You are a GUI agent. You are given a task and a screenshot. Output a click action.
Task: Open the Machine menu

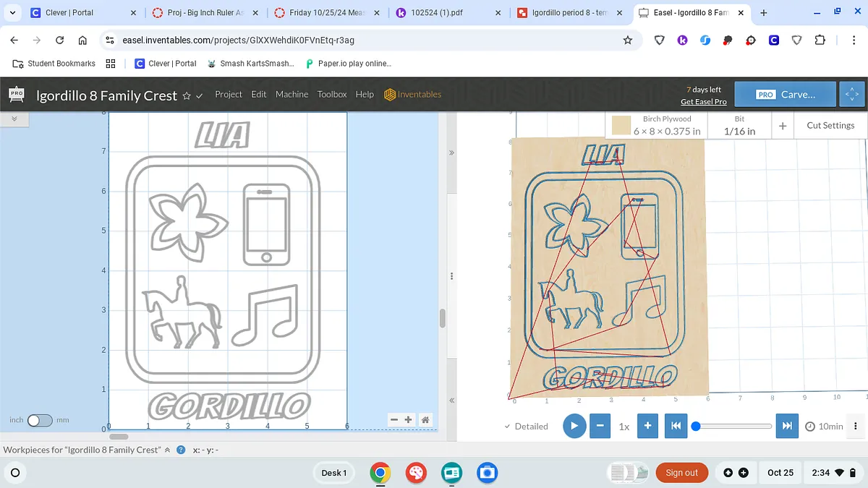(292, 95)
